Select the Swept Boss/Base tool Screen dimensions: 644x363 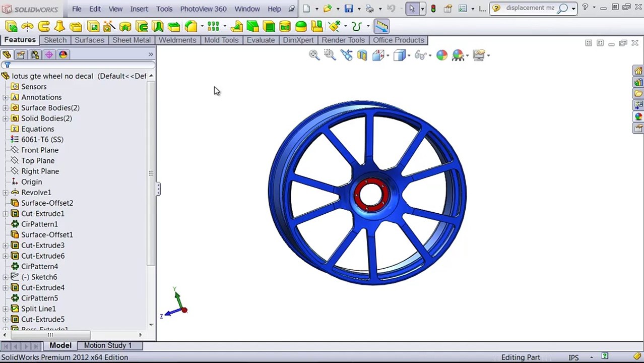(x=44, y=26)
